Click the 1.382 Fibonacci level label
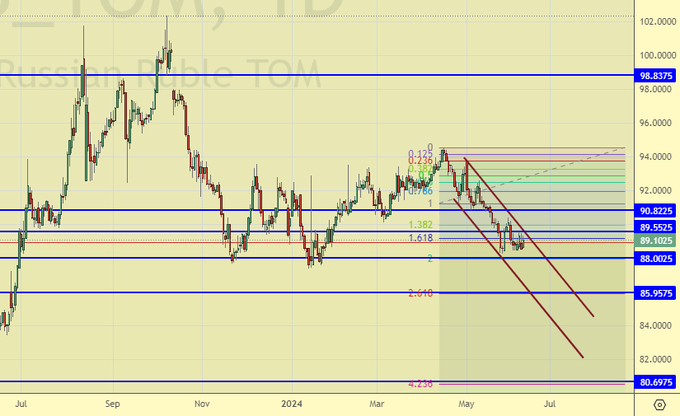This screenshot has height=416, width=680. point(419,225)
